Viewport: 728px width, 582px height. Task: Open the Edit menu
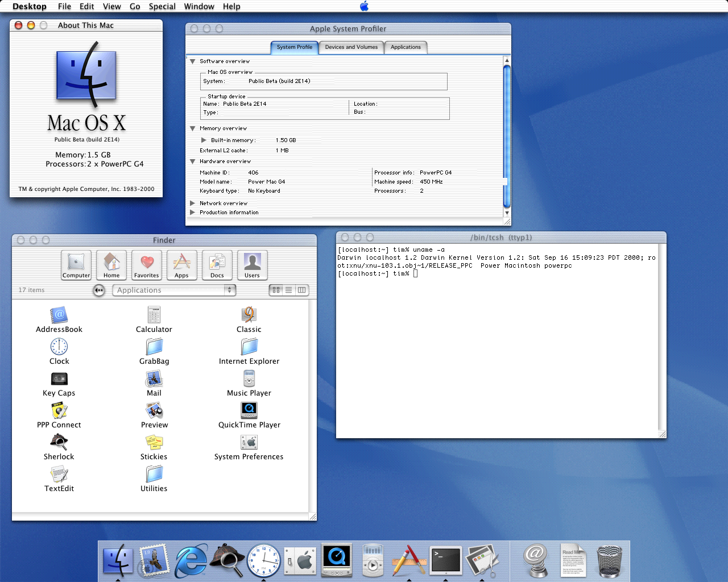(x=87, y=6)
